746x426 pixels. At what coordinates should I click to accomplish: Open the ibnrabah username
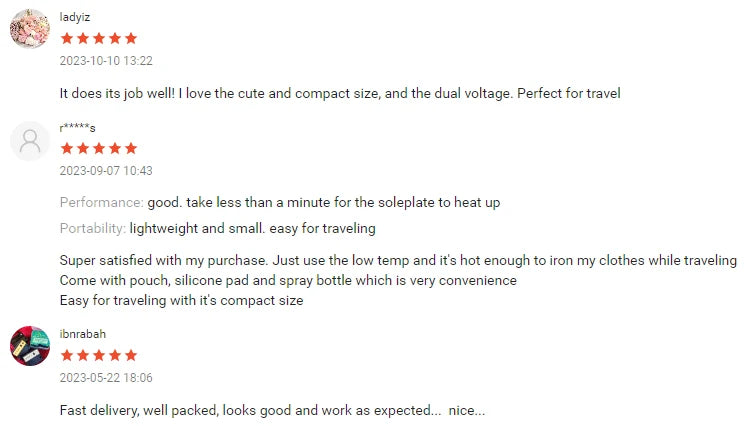click(83, 334)
